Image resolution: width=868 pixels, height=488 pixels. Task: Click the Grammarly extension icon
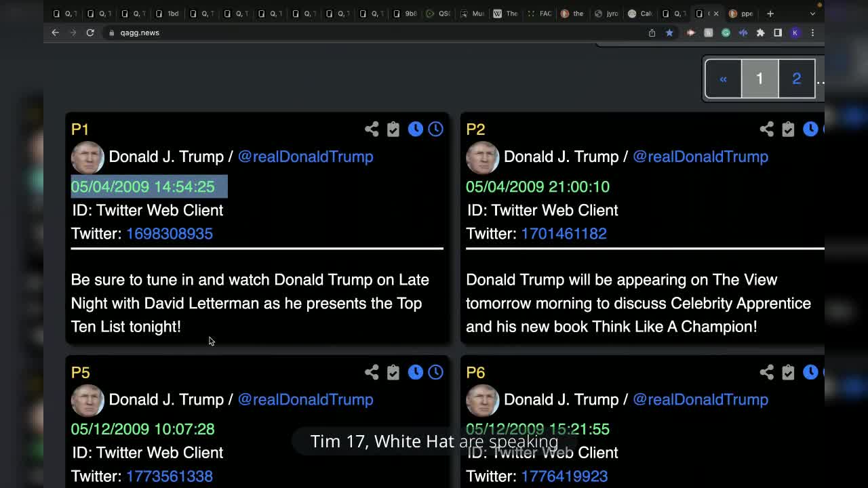[x=726, y=33]
